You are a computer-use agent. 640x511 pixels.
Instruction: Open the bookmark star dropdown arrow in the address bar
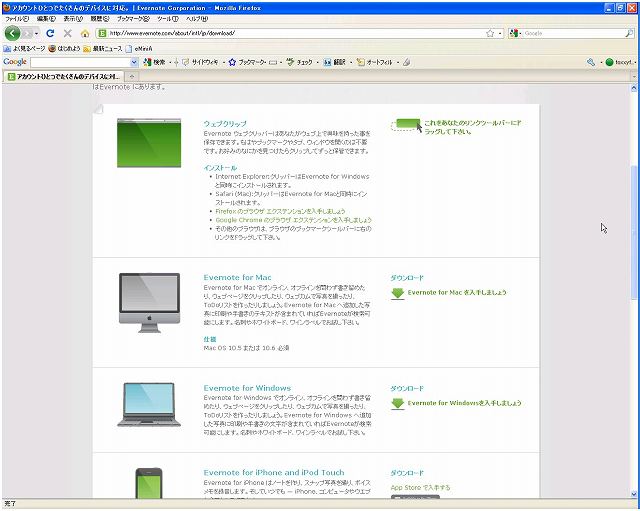coord(500,33)
